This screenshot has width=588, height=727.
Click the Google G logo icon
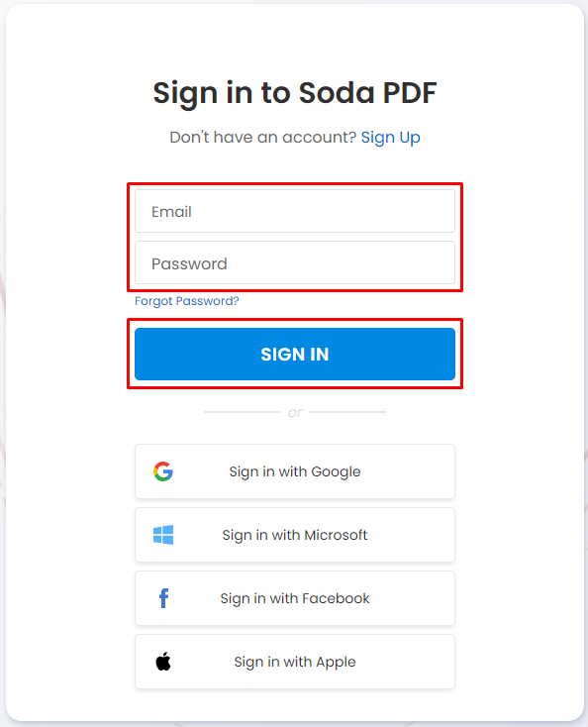pyautogui.click(x=163, y=471)
